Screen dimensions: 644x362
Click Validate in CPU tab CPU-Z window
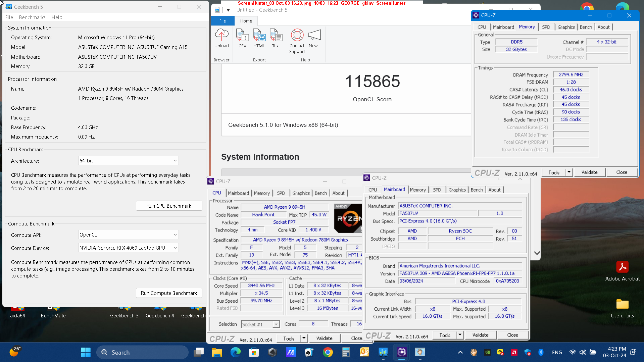click(x=324, y=338)
